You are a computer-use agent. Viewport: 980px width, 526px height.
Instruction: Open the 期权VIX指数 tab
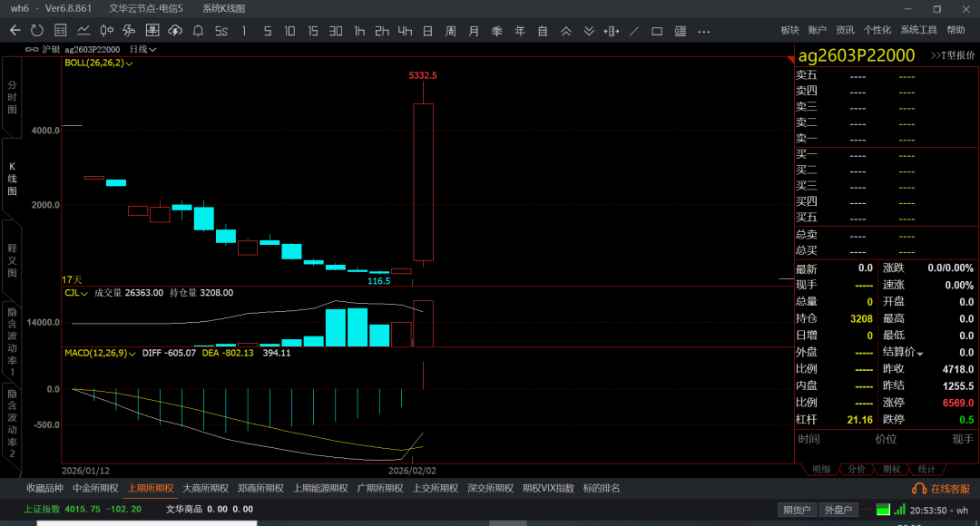(x=548, y=489)
